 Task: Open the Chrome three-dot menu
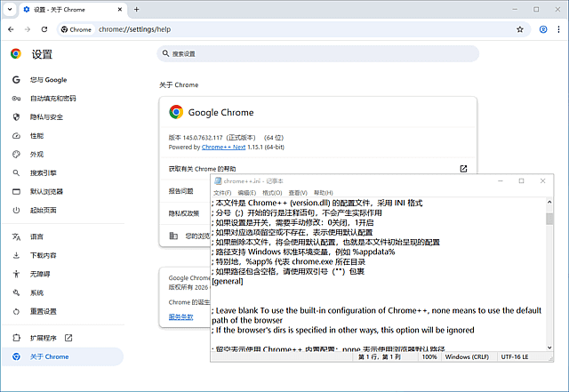click(560, 29)
